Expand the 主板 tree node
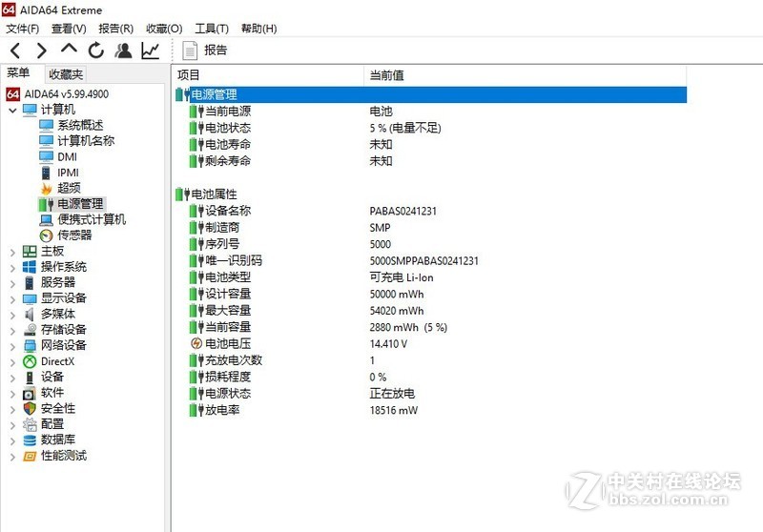 12,252
